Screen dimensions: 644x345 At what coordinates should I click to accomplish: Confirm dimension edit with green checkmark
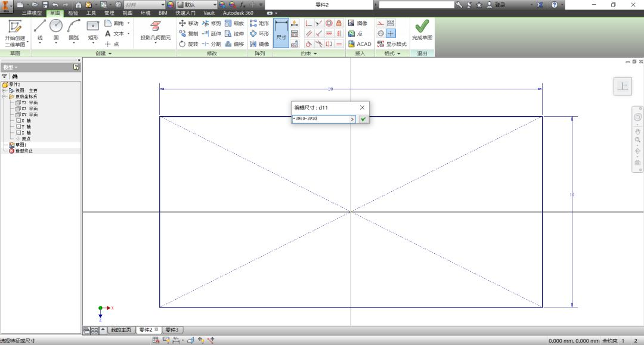363,119
